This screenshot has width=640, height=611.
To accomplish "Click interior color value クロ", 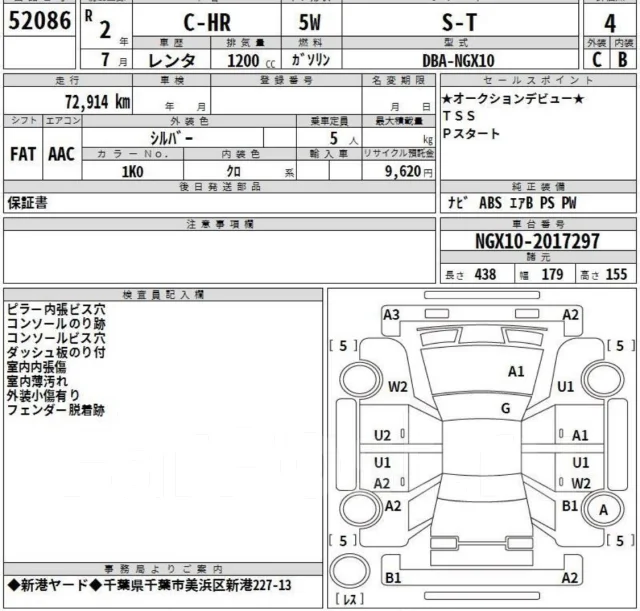I will click(234, 171).
